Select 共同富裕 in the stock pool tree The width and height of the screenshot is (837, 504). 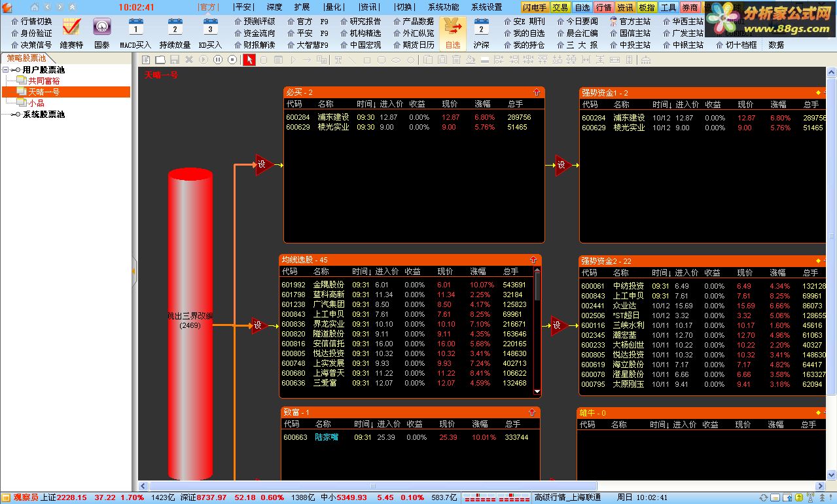44,81
